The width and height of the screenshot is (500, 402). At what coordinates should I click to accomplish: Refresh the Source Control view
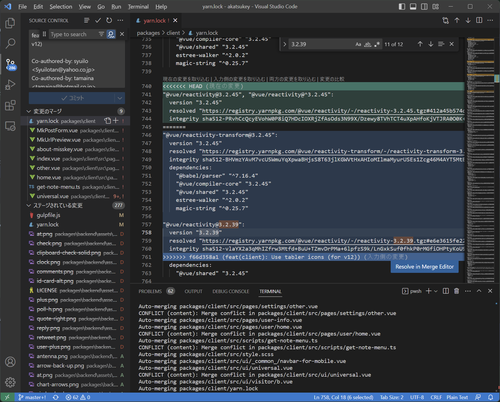109,21
